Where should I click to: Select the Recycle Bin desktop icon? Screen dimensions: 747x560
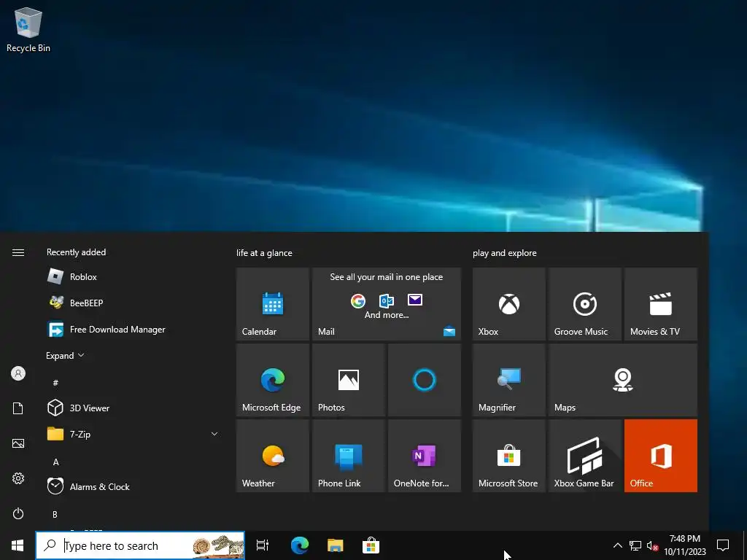tap(28, 29)
